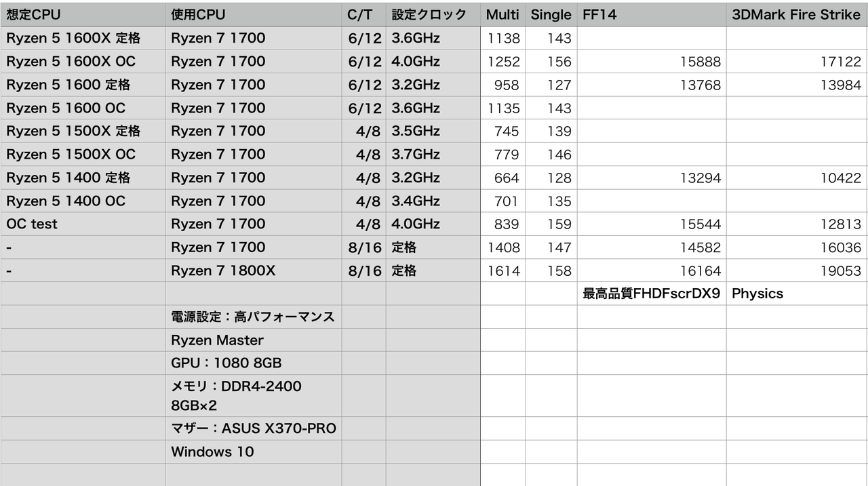The image size is (868, 486).
Task: Click the FF14 header cell
Action: tap(652, 15)
